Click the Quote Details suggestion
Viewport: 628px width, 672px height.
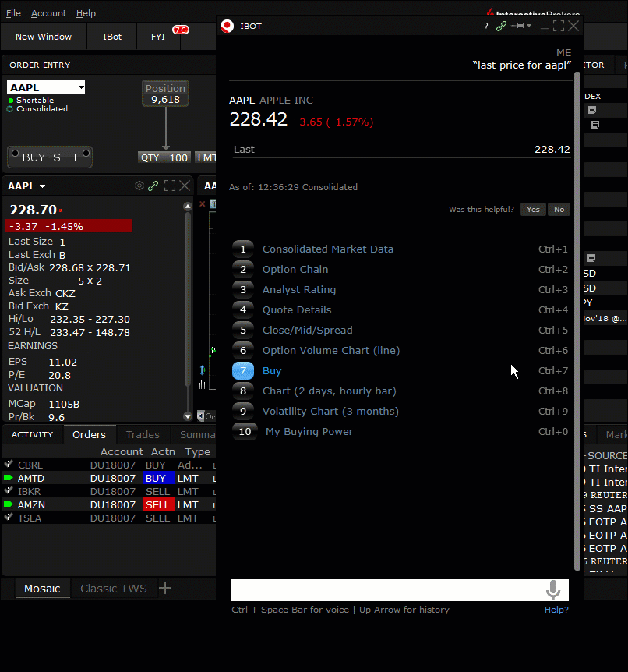[x=297, y=309]
